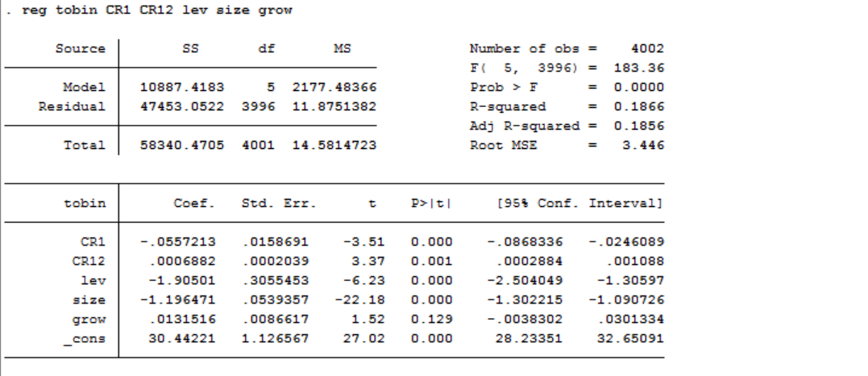868x376 pixels.
Task: Click the tobin dependent variable header
Action: pos(84,204)
